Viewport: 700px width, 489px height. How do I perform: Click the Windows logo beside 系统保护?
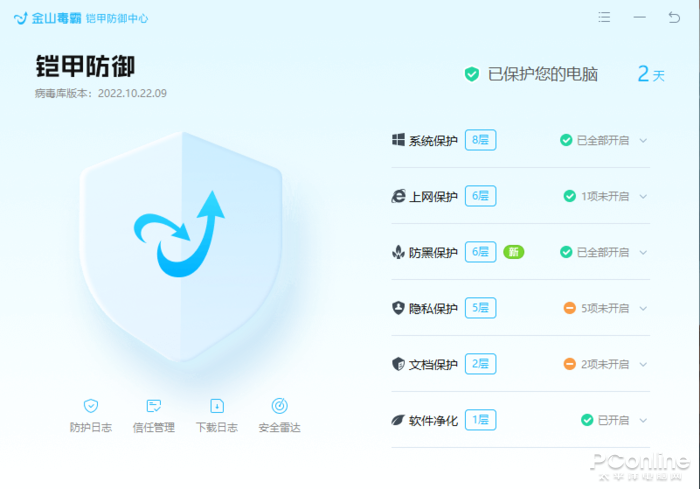coord(398,140)
